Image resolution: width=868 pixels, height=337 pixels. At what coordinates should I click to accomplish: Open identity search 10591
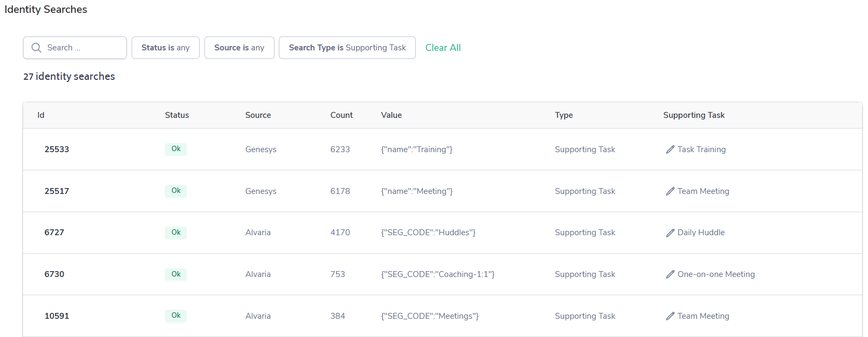pyautogui.click(x=57, y=316)
